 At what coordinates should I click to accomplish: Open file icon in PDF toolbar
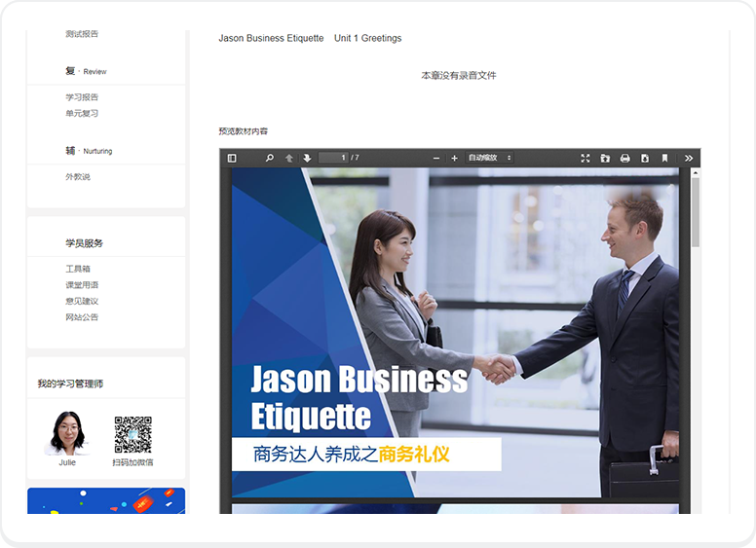tap(605, 158)
